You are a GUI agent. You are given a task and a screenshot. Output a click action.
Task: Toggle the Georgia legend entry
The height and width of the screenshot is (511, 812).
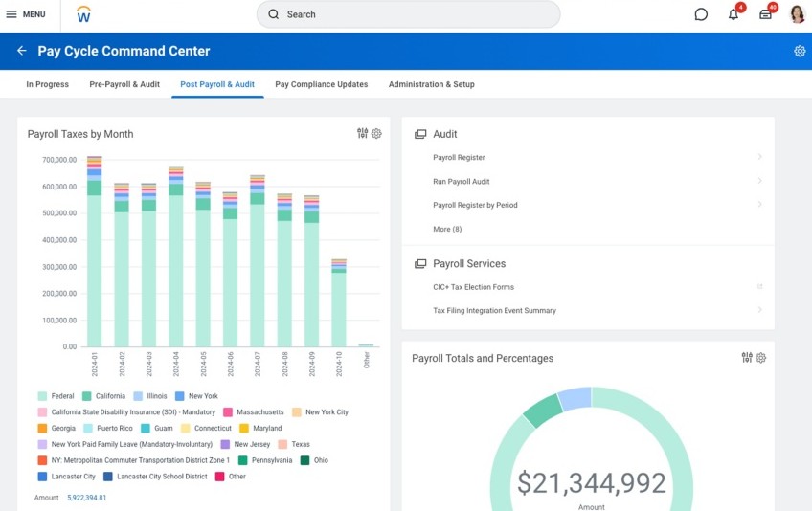tap(56, 428)
